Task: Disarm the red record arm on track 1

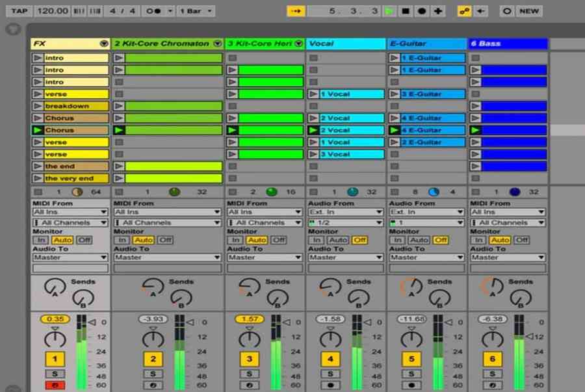Action: click(55, 385)
